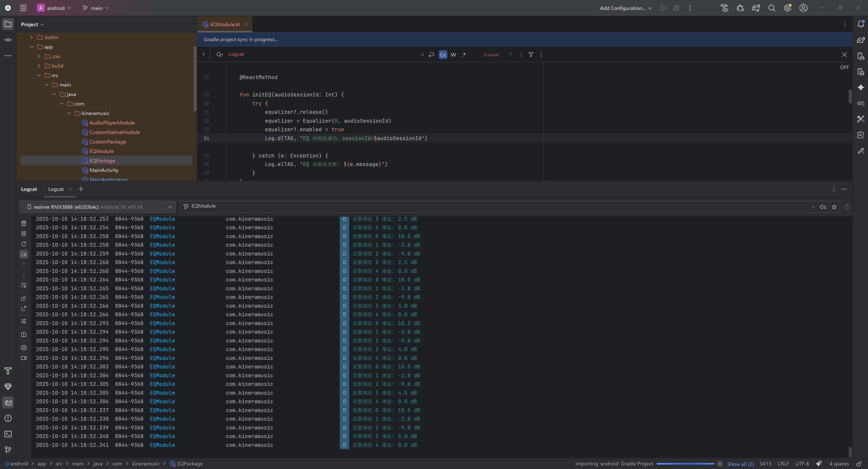Take a device screenshot
This screenshot has width=868, height=469.
24,347
